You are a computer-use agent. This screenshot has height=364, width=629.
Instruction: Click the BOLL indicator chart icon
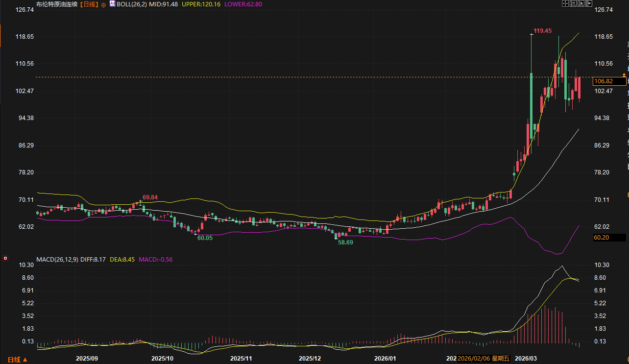click(112, 4)
